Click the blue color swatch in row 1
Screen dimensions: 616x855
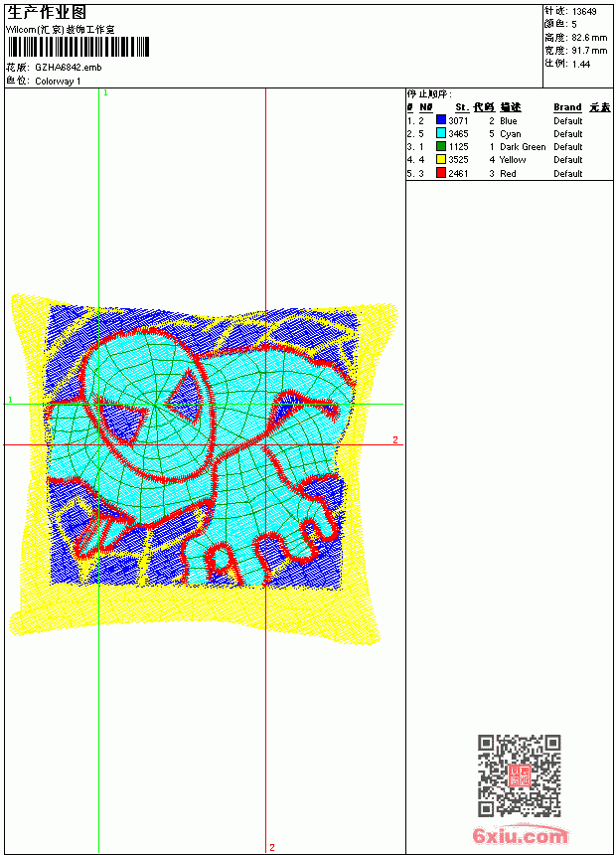point(441,120)
